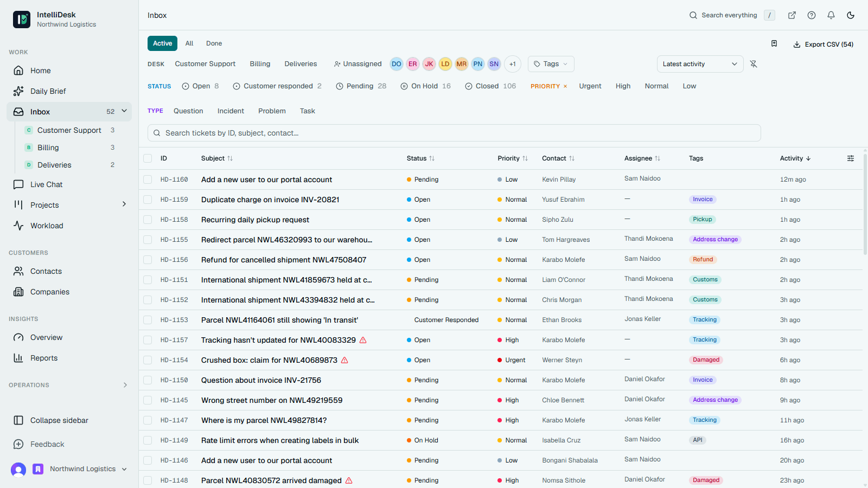
Task: Filter priority by Urgent
Action: tap(590, 86)
